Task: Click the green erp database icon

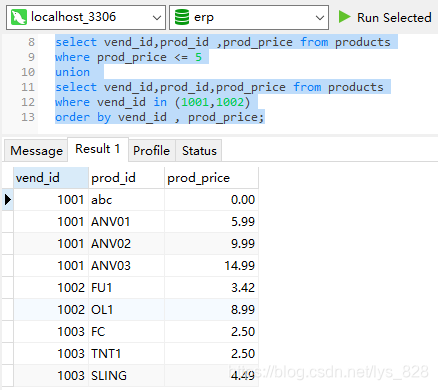Action: 182,17
